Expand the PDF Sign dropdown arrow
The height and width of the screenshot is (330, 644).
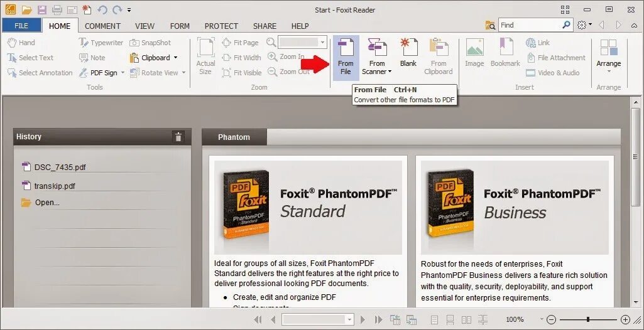123,73
